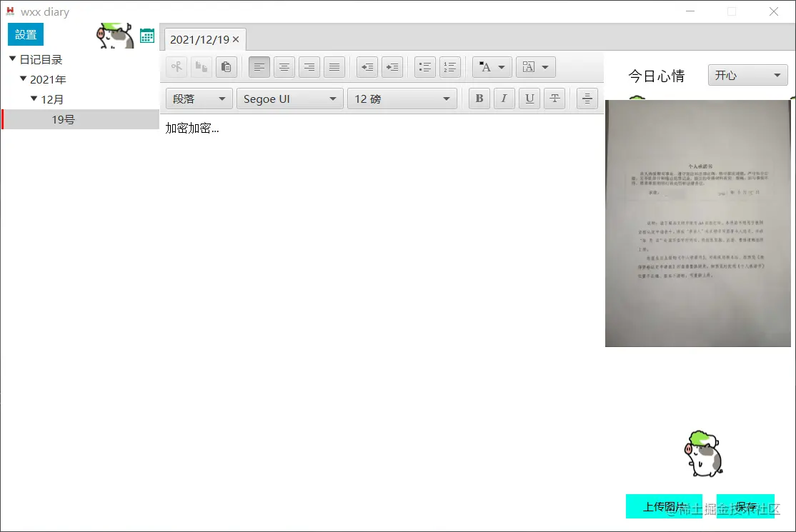Click the 設置 settings button
The height and width of the screenshot is (532, 796).
pyautogui.click(x=26, y=34)
